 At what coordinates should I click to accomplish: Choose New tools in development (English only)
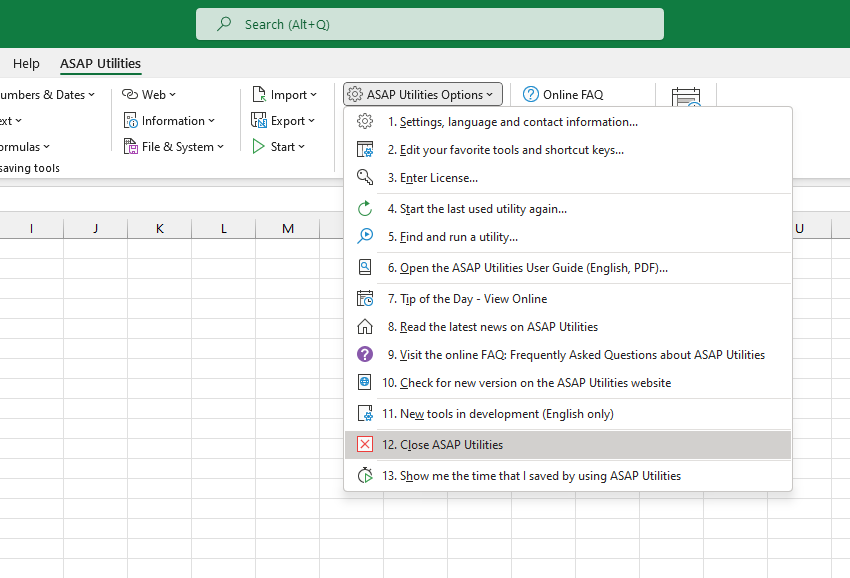click(x=568, y=414)
